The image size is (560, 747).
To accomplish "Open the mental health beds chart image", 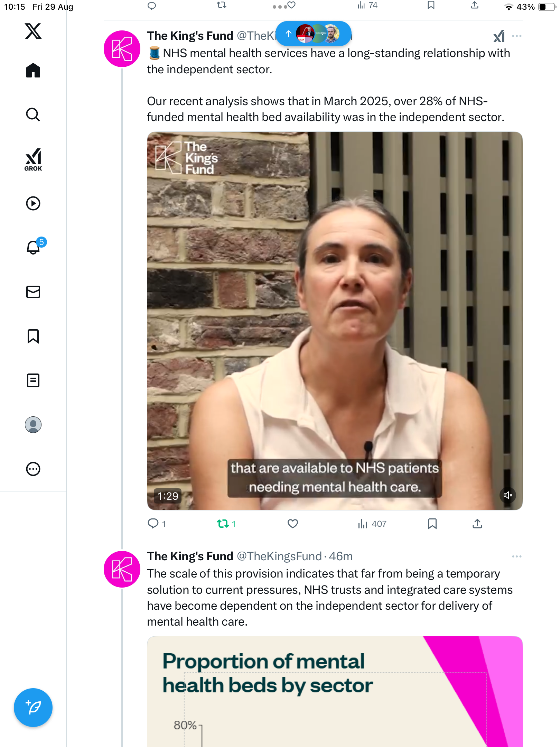I will [x=335, y=692].
